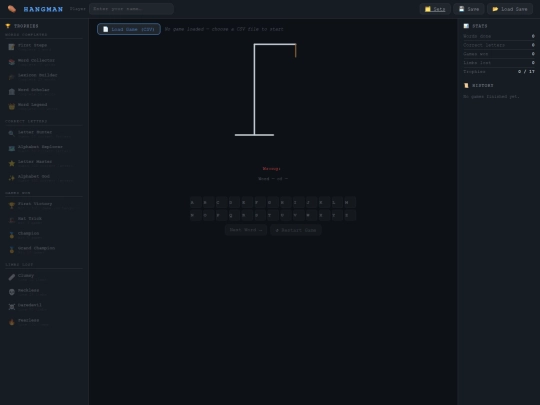The width and height of the screenshot is (540, 405).
Task: Click the Limbs lost stat row
Action: click(499, 63)
